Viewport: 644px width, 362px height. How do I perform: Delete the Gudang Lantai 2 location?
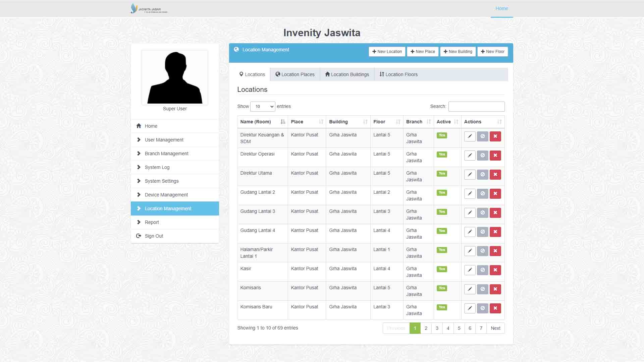(495, 194)
